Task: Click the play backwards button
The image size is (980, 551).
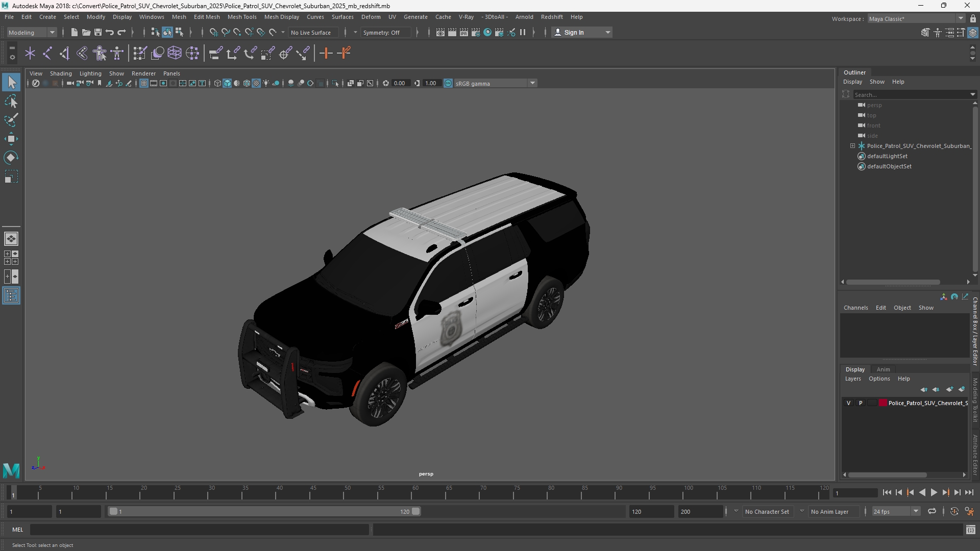Action: [x=922, y=492]
